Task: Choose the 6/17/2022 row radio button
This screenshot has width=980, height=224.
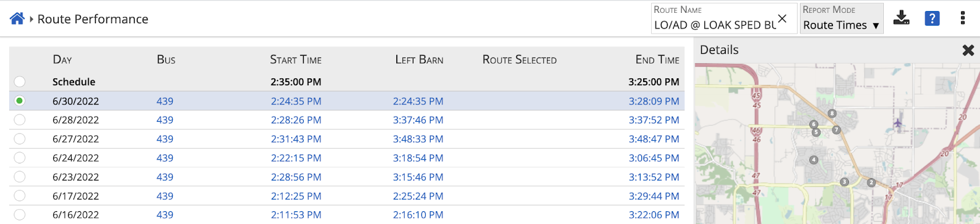Action: tap(20, 196)
